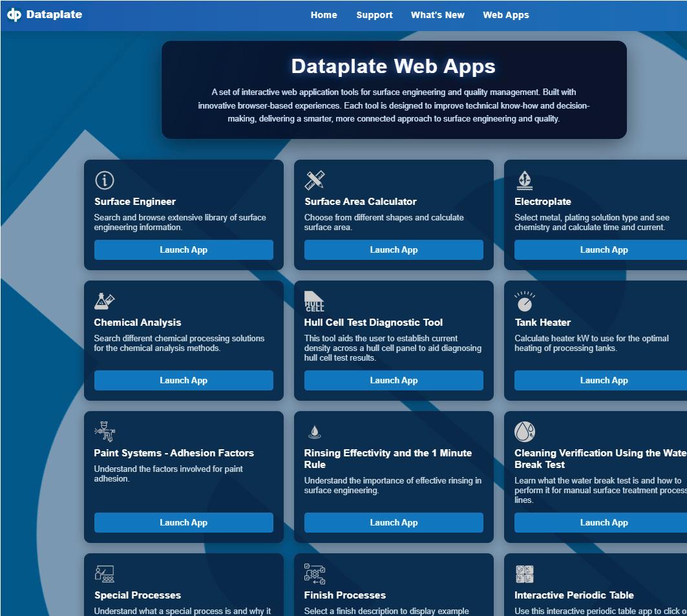Click 'This tool aids the user' description
The height and width of the screenshot is (616, 687).
coord(392,348)
